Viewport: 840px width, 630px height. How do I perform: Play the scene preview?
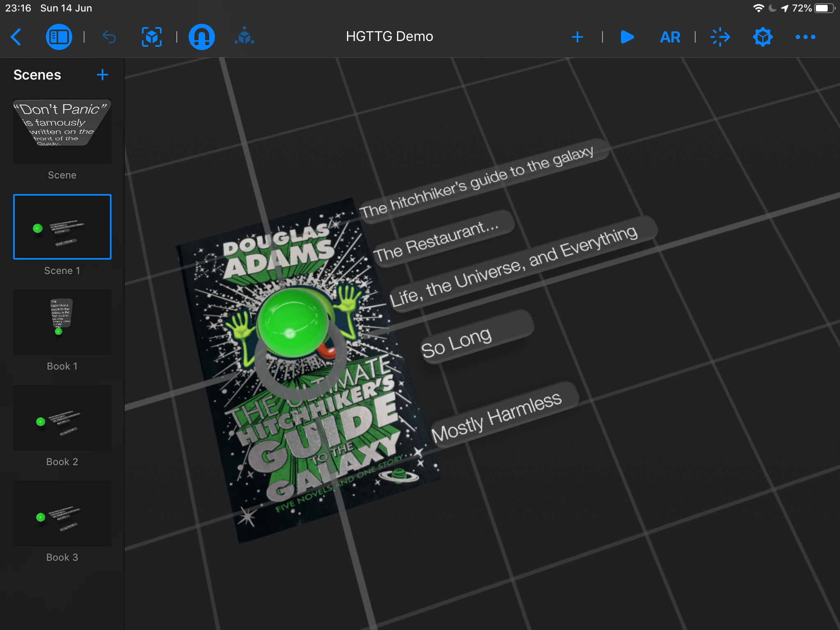[627, 37]
